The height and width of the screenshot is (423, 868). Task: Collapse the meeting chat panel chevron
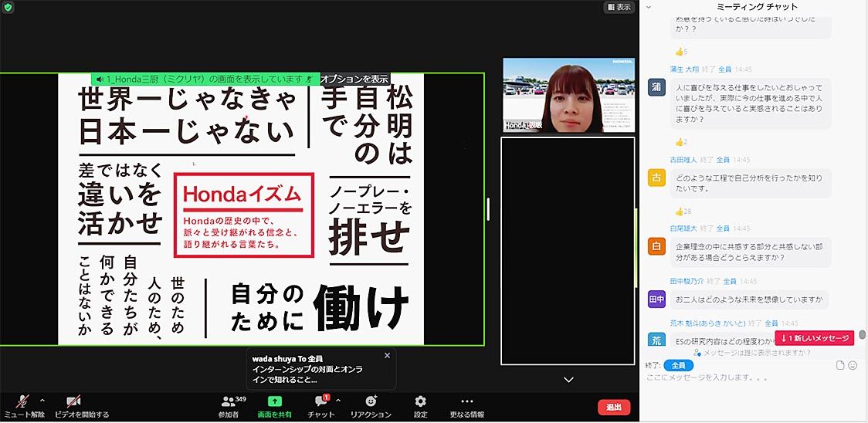pos(649,7)
